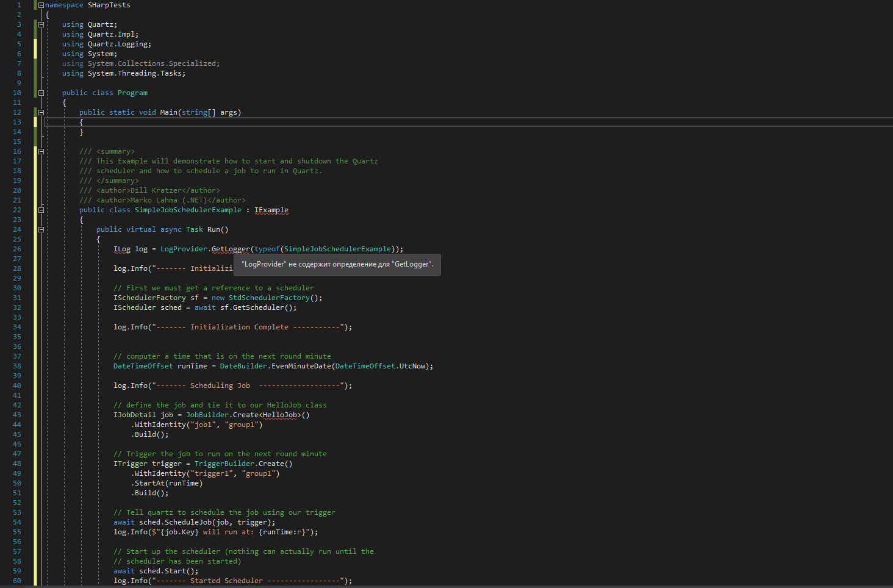Set a breakpoint on the ScheduleJob line
Viewport: 893px width, 588px height.
coord(6,522)
